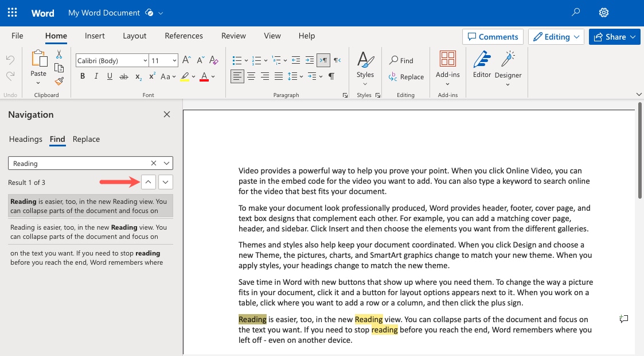
Task: Open the Font Color picker
Action: point(205,75)
